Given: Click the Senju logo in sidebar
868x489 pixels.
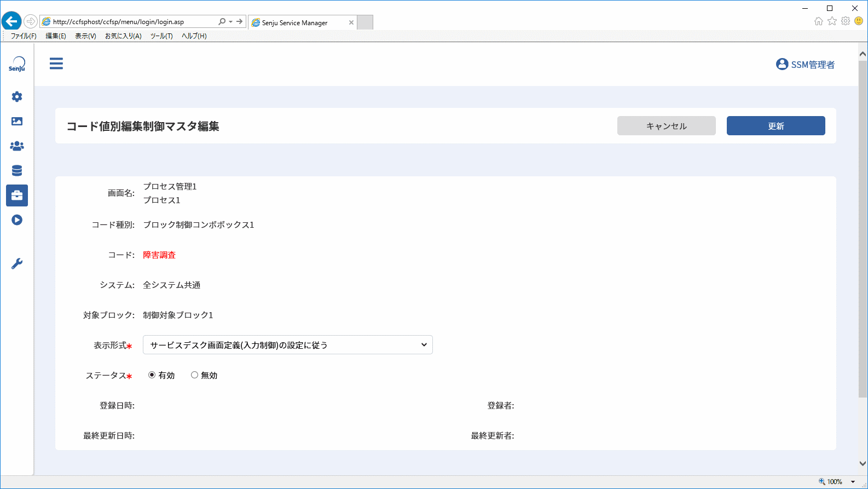Looking at the screenshot, I should (x=17, y=64).
